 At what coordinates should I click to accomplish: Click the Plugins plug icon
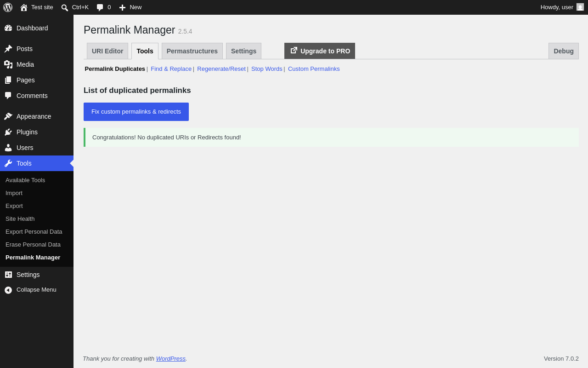point(8,132)
